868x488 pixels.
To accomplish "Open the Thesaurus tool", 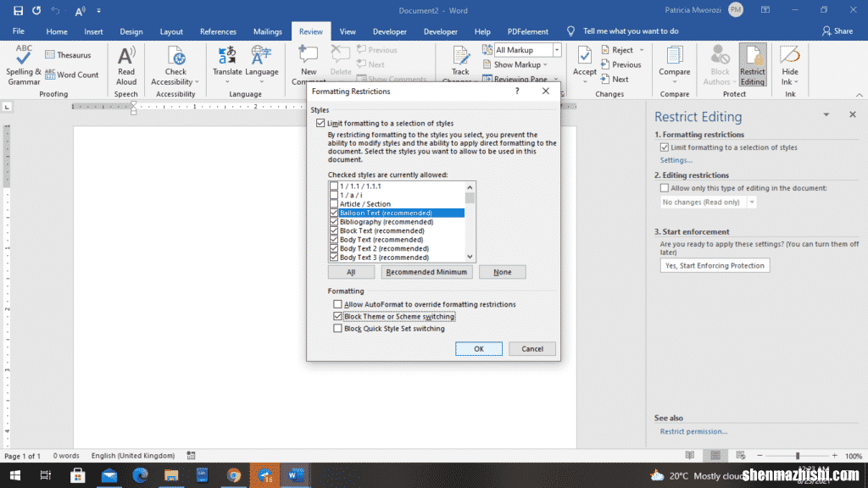I will (x=68, y=55).
